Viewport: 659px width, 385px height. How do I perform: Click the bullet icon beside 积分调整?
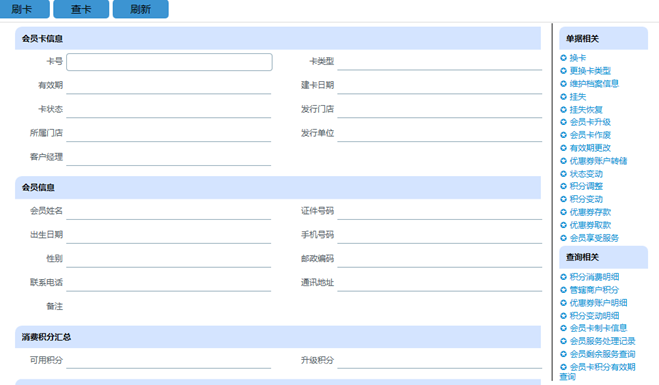(x=564, y=186)
